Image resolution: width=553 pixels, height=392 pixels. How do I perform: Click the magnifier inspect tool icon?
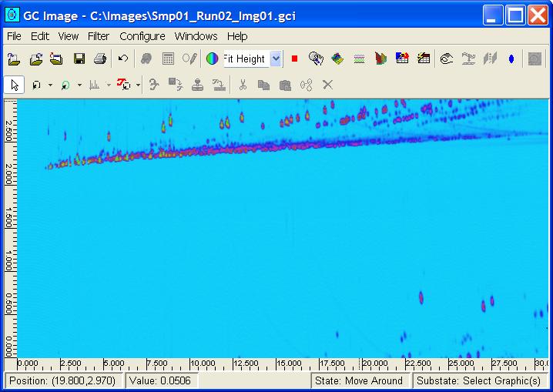coord(315,59)
